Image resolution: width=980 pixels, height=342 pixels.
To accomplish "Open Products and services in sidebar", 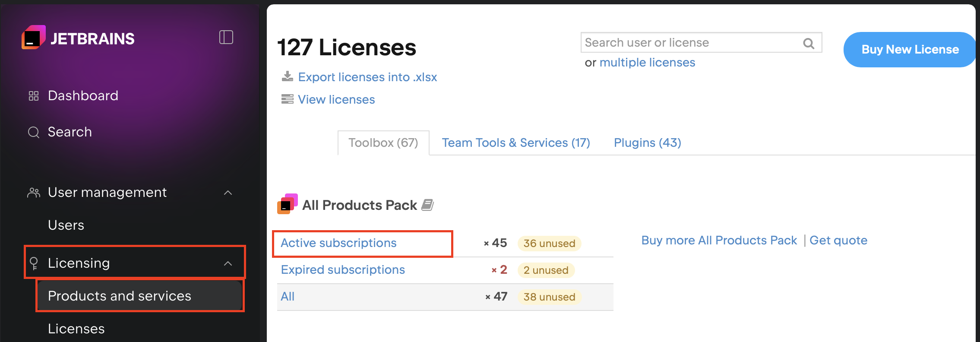I will 120,296.
